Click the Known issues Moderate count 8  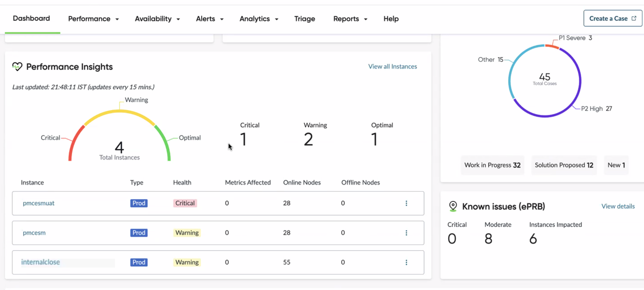488,239
